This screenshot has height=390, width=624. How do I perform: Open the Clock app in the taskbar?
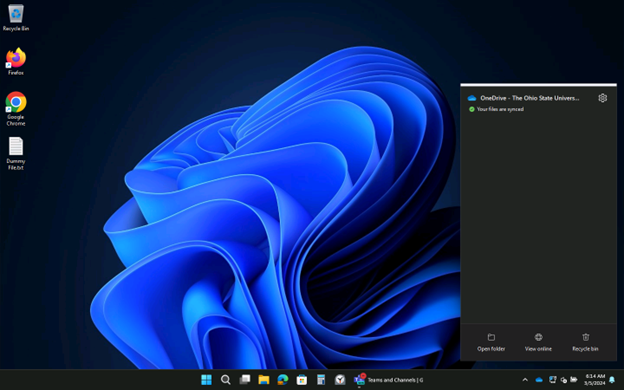point(340,380)
